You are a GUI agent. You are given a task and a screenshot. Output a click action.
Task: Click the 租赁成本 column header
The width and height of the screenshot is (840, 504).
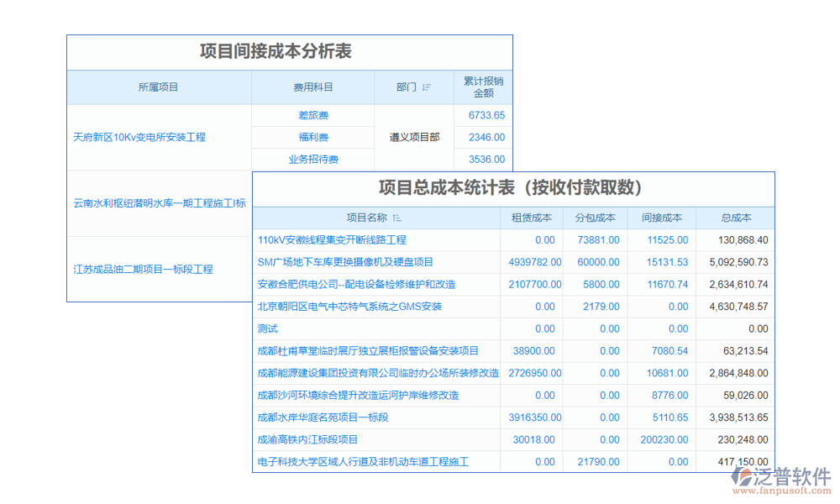[532, 218]
